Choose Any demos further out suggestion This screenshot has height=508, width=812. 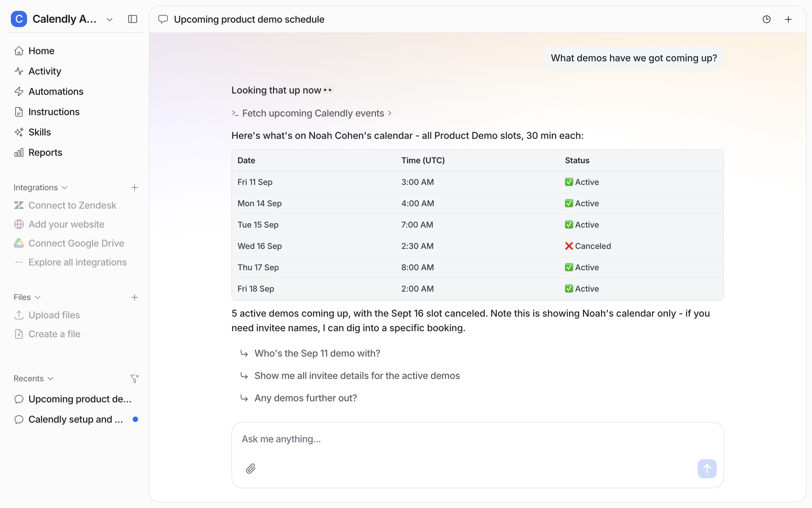[306, 398]
